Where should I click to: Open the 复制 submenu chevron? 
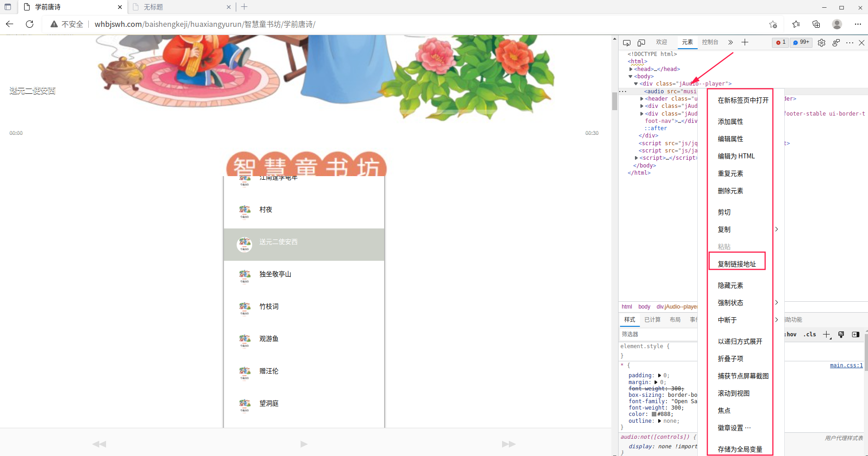coord(776,229)
